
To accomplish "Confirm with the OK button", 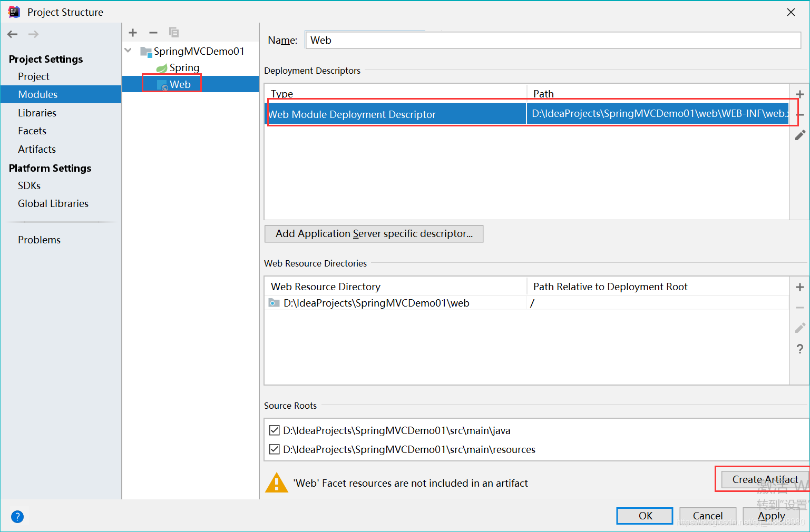I will [x=645, y=516].
